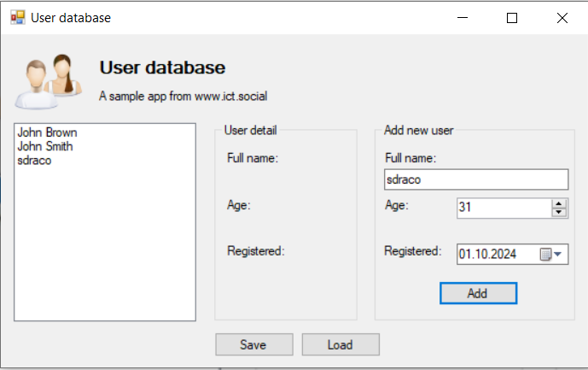The height and width of the screenshot is (370, 588).
Task: Click empty space in the user list box
Action: 104,248
